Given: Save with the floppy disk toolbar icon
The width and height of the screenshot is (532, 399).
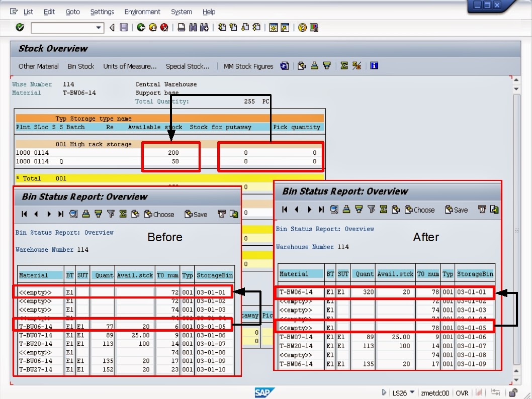Looking at the screenshot, I should click(124, 28).
